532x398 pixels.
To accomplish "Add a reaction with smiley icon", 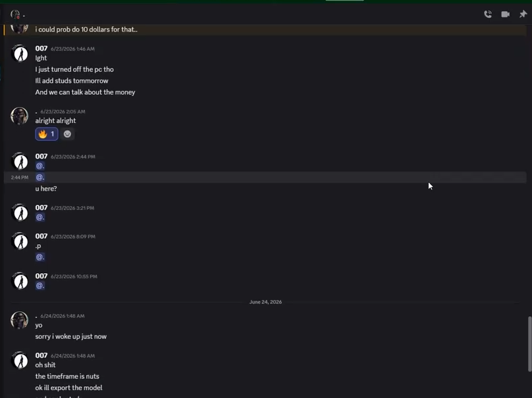I will [x=67, y=134].
